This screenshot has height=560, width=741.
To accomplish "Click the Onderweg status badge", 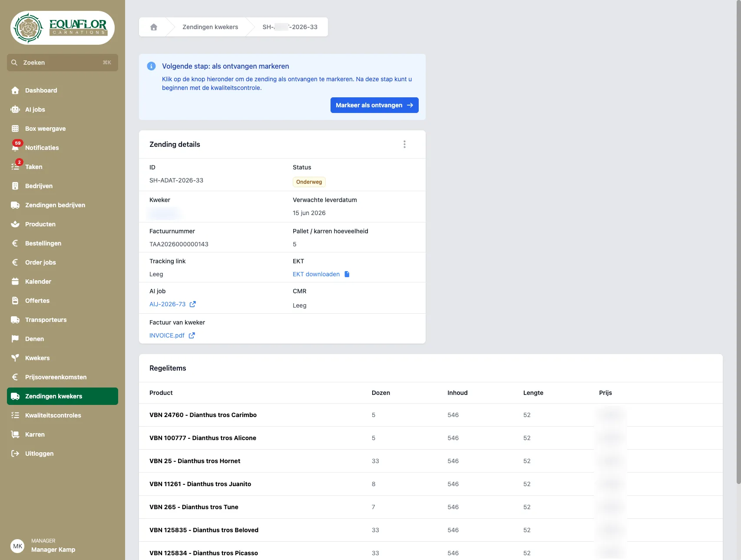I will tap(309, 182).
